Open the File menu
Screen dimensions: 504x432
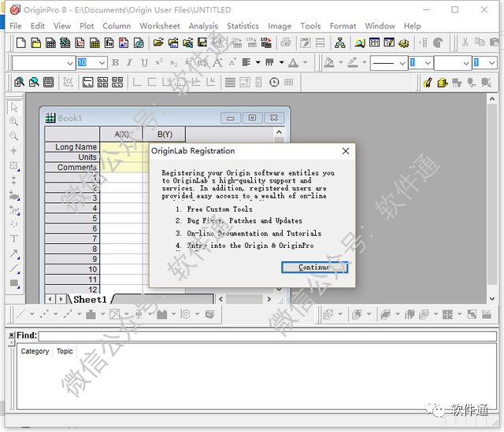16,26
